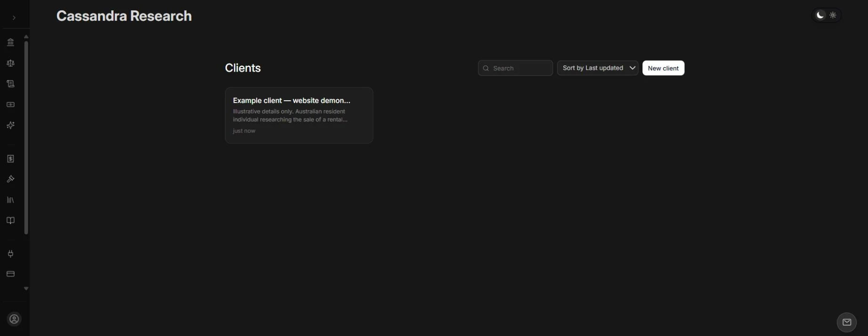Open the plug integrations icon in sidebar
The height and width of the screenshot is (336, 868).
click(10, 254)
